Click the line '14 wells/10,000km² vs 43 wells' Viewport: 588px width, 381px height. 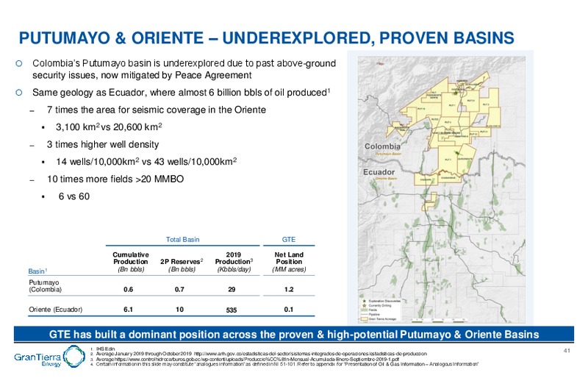pos(146,161)
